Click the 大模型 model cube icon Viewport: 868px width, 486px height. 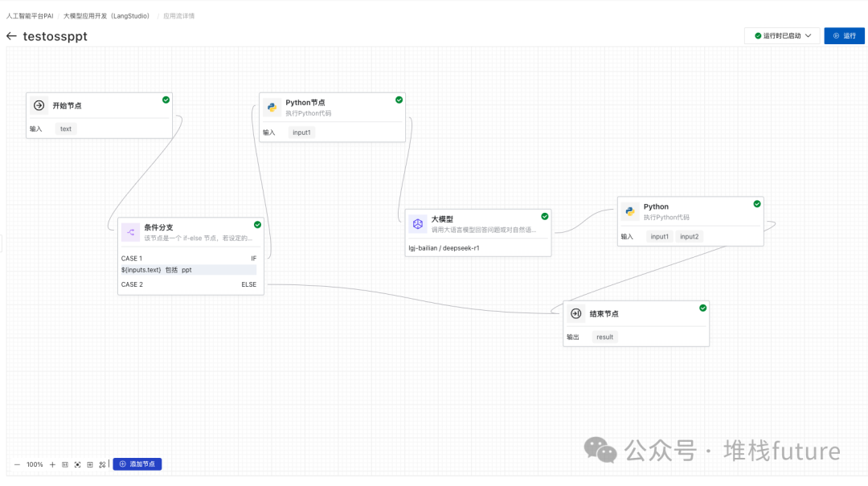coord(418,223)
